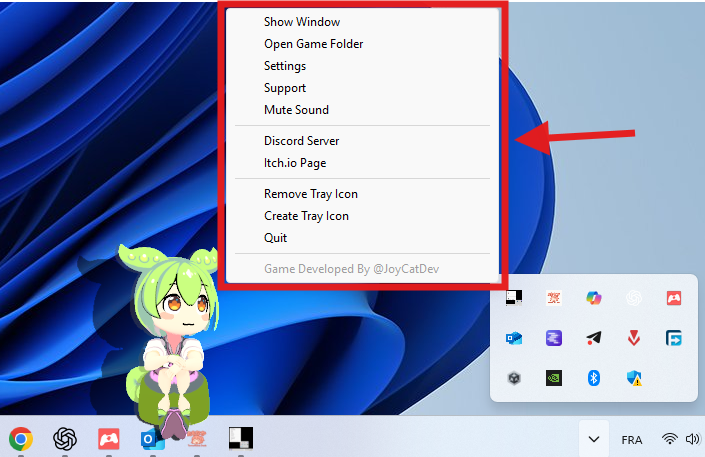Click the Outlook icon in the tray flyout
Image resolution: width=705 pixels, height=457 pixels.
click(x=514, y=338)
